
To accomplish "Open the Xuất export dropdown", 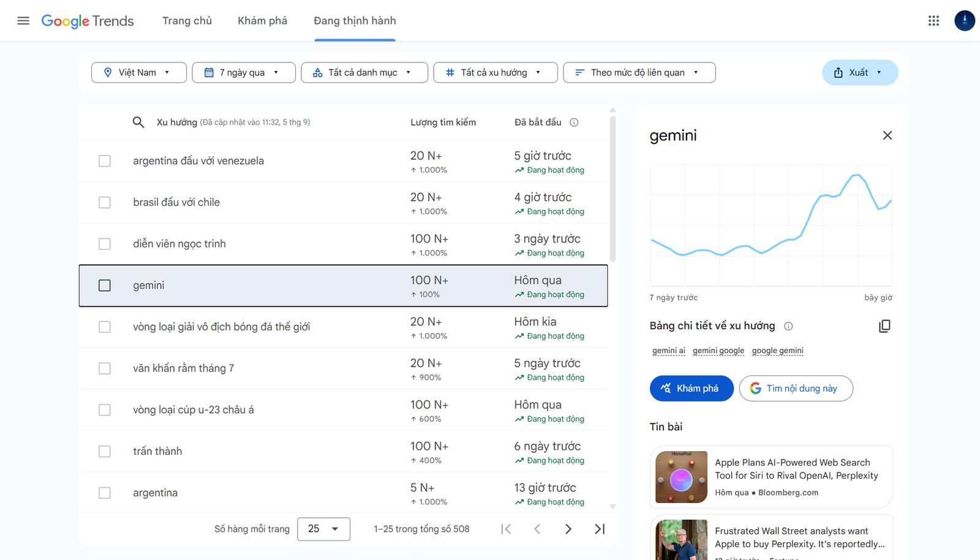I will click(860, 72).
